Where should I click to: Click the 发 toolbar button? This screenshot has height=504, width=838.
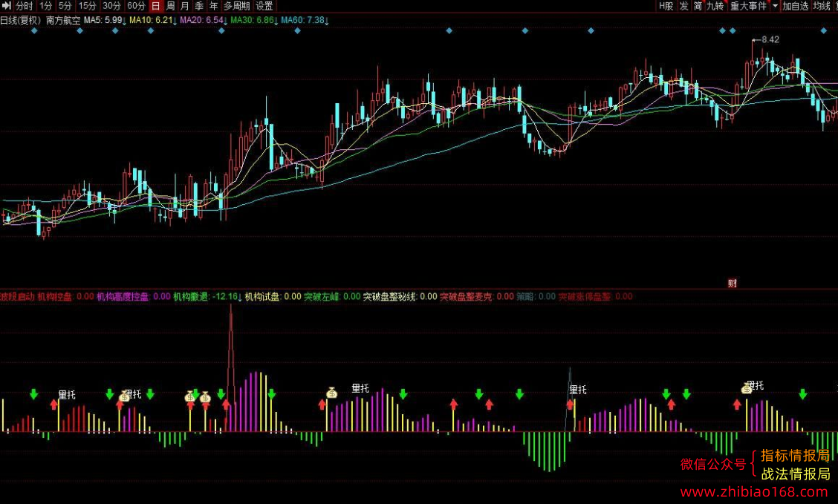tap(683, 6)
